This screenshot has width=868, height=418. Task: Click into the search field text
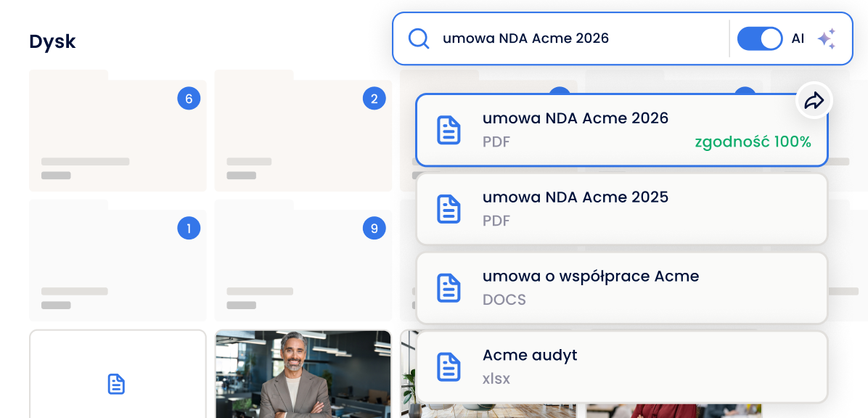tap(526, 38)
